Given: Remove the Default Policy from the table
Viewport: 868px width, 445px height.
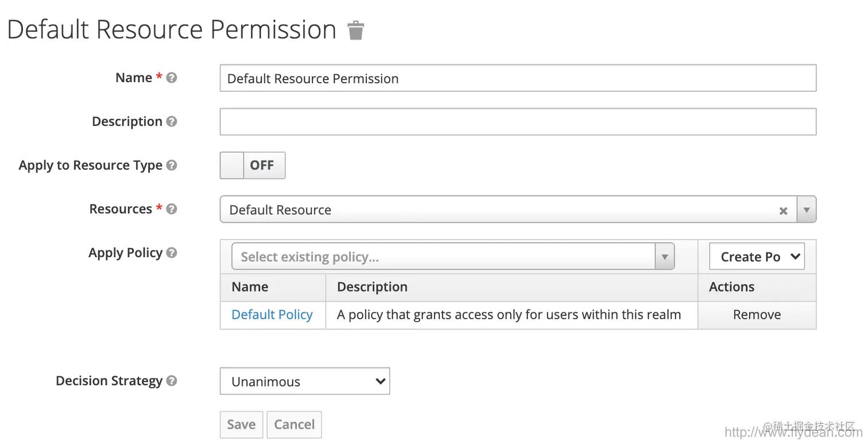Looking at the screenshot, I should click(x=757, y=315).
